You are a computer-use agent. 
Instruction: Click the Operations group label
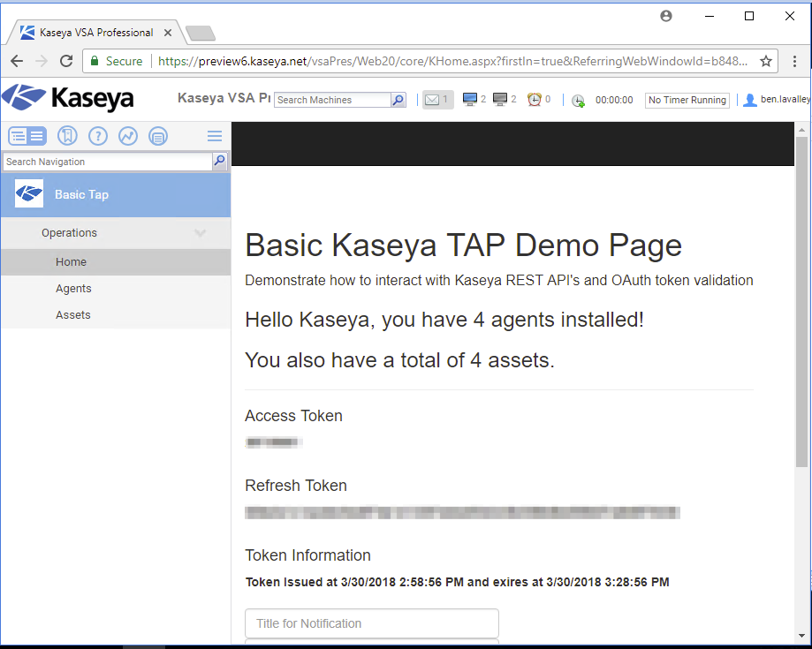pos(70,233)
